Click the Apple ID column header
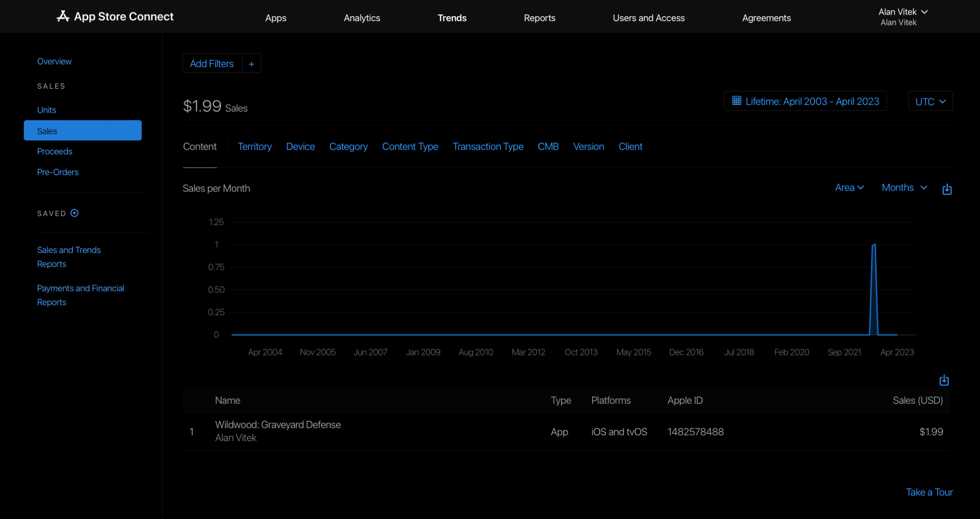The image size is (980, 519). tap(685, 400)
